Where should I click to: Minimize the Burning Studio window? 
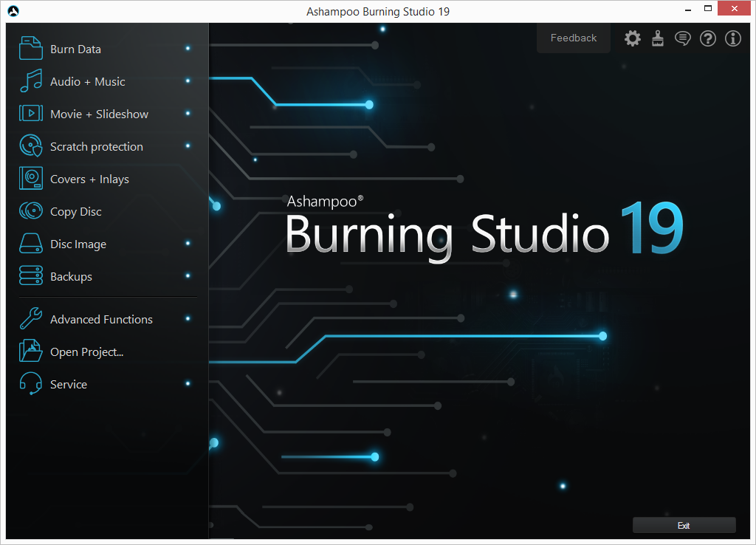[688, 9]
